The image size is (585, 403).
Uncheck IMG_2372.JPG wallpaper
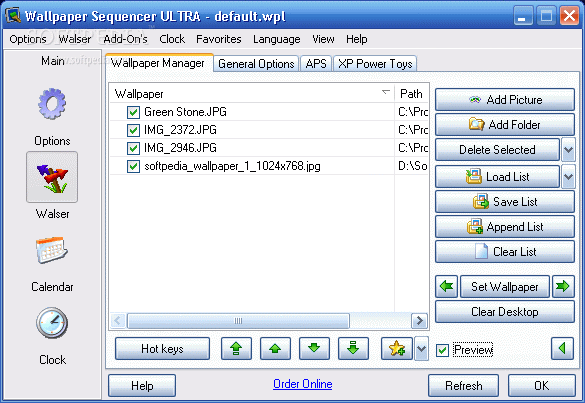[133, 130]
